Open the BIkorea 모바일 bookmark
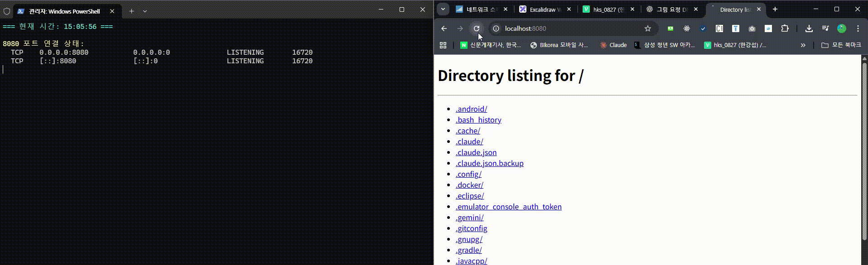This screenshot has width=868, height=265. pos(559,45)
